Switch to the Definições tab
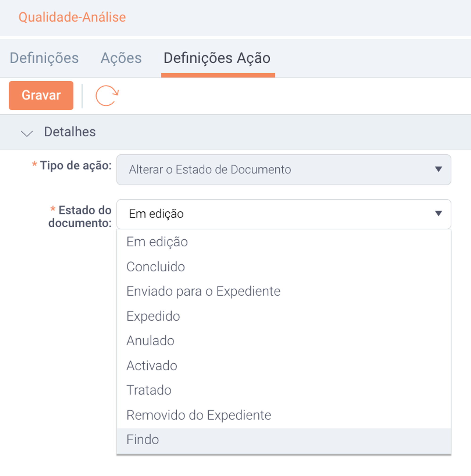 (44, 58)
